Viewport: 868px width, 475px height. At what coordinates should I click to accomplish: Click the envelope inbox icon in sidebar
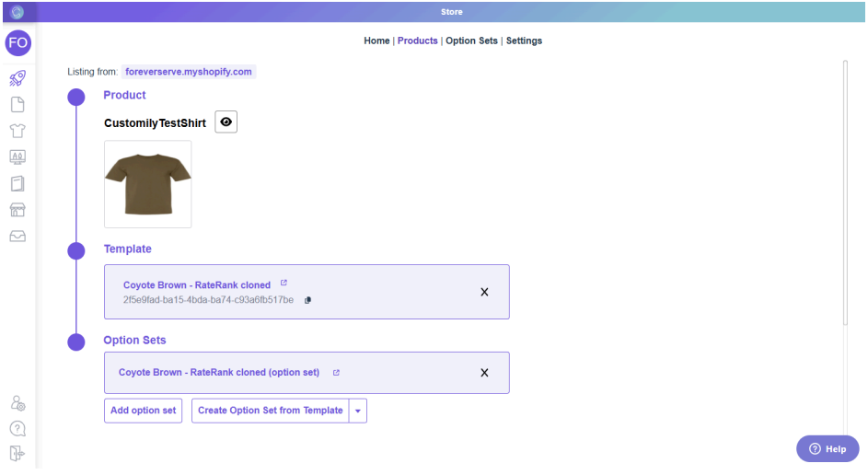pyautogui.click(x=17, y=237)
